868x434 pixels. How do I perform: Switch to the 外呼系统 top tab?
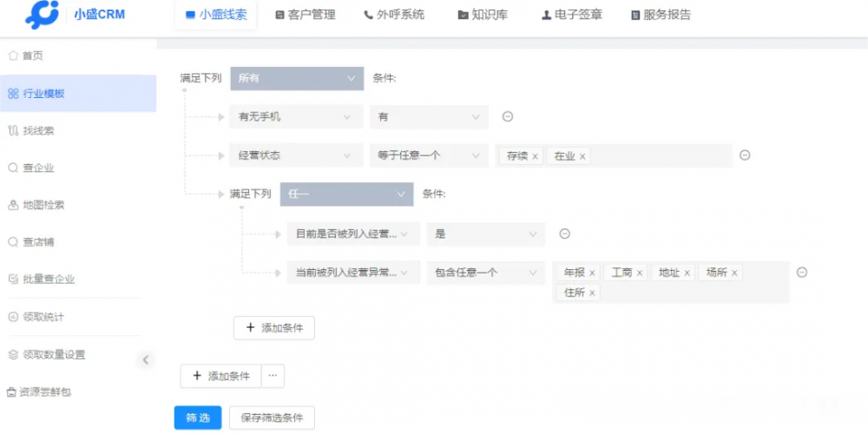[x=394, y=15]
